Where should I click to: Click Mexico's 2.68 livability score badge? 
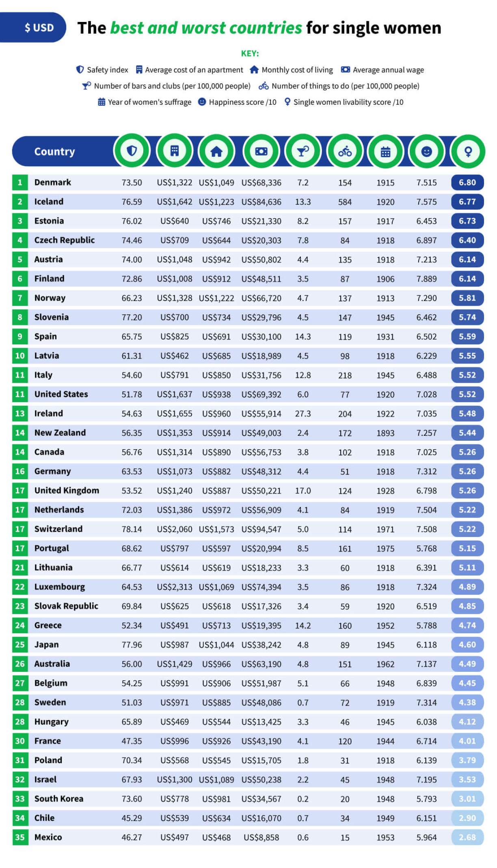click(x=467, y=837)
